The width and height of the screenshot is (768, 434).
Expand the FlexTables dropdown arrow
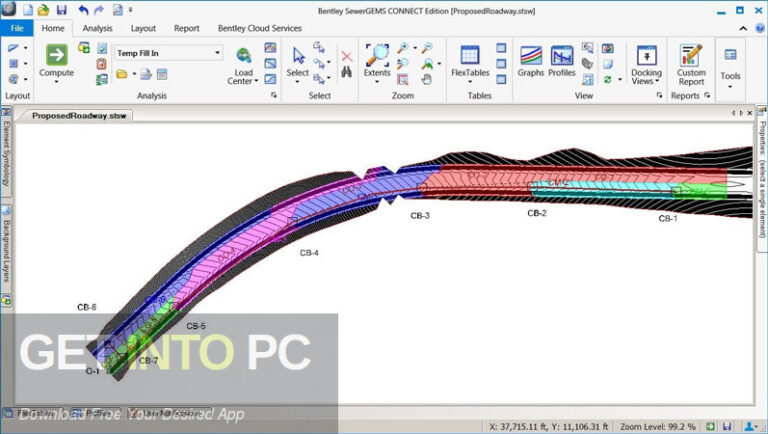pyautogui.click(x=470, y=82)
